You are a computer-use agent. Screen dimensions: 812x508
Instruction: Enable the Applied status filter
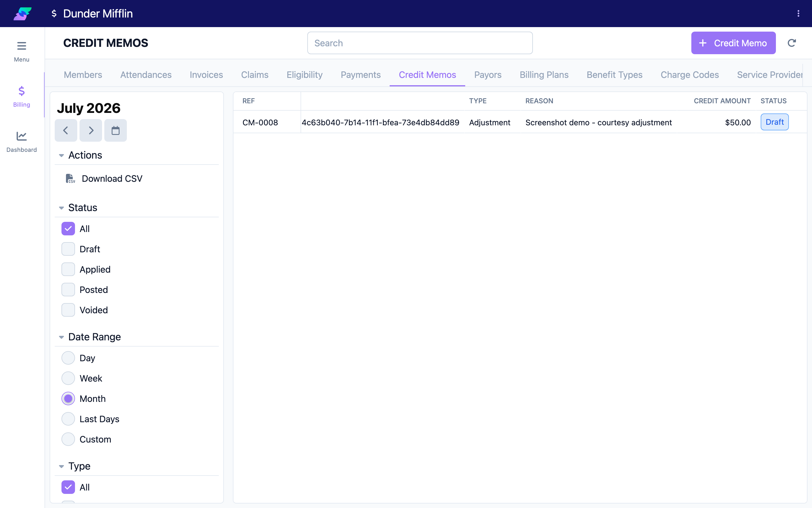point(68,270)
